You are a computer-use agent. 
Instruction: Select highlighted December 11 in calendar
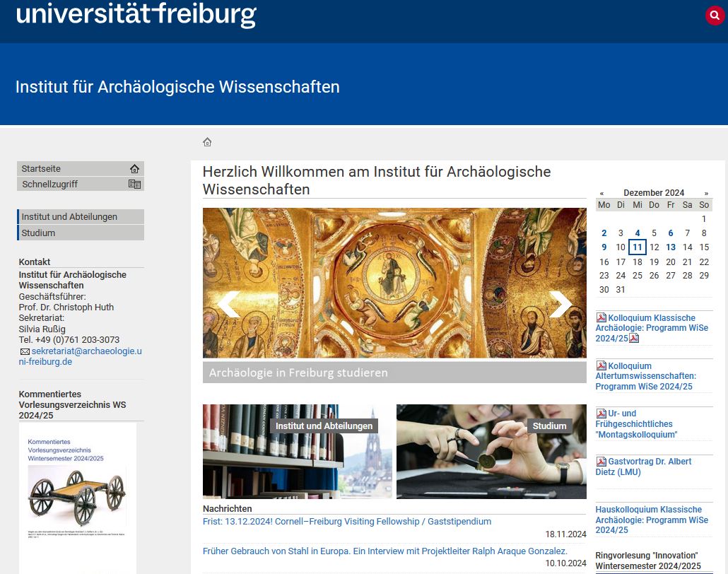click(638, 247)
